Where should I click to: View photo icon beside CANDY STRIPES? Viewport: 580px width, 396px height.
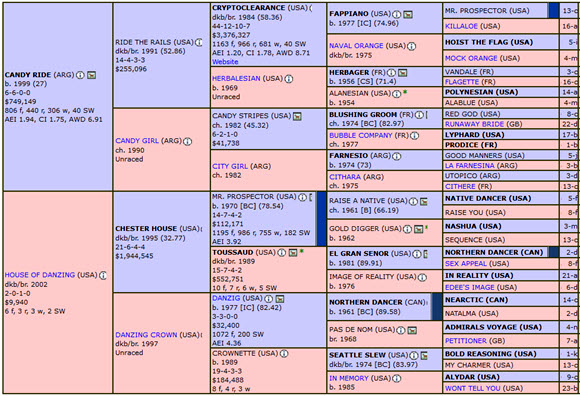click(x=297, y=116)
